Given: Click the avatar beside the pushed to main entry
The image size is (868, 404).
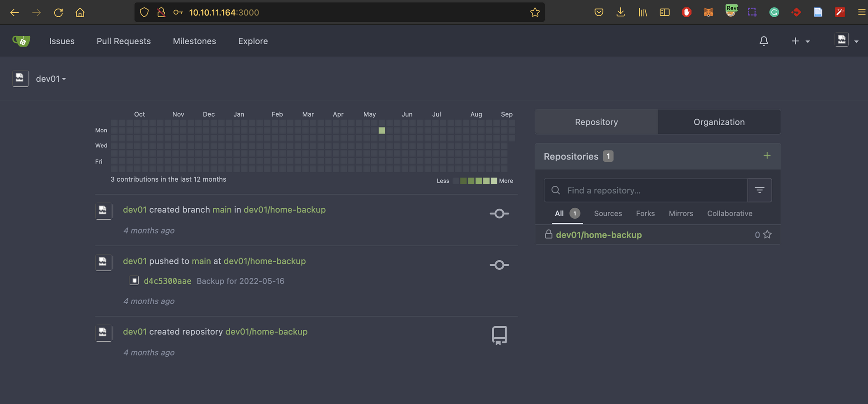Looking at the screenshot, I should [104, 262].
